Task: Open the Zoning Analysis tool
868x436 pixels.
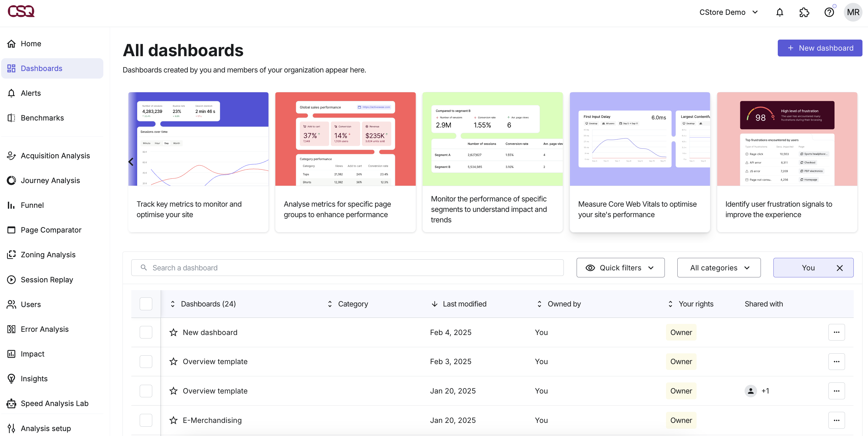Action: pyautogui.click(x=48, y=254)
